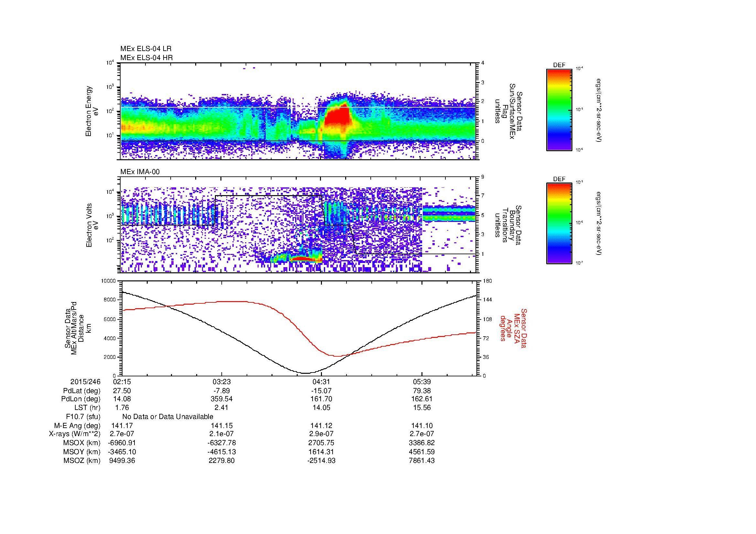Click PdLon value '14.08'

(x=122, y=399)
